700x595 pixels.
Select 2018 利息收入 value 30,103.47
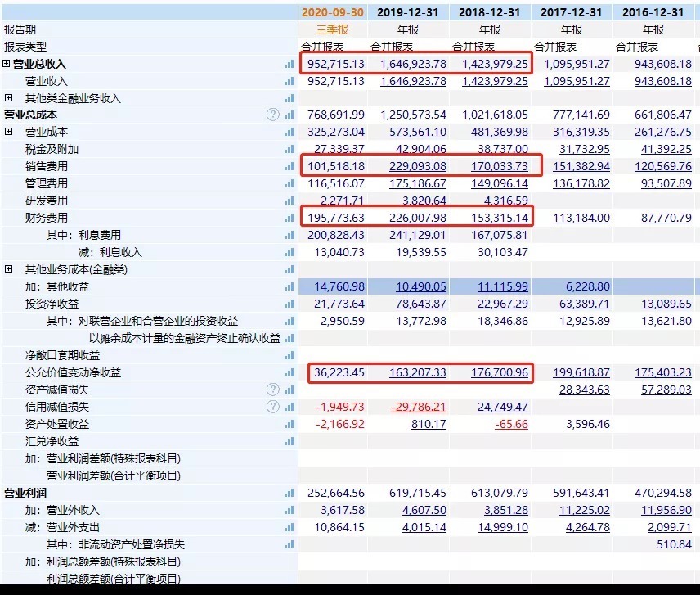click(503, 252)
